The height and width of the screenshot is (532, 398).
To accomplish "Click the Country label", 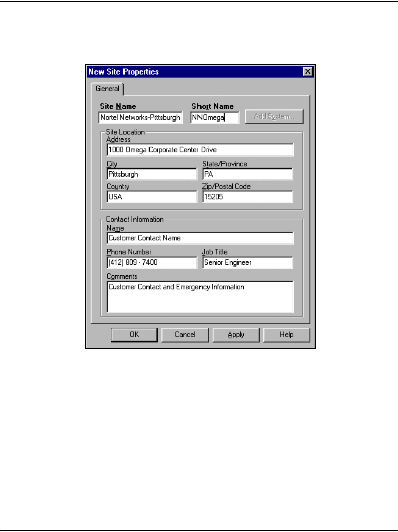I will (118, 186).
